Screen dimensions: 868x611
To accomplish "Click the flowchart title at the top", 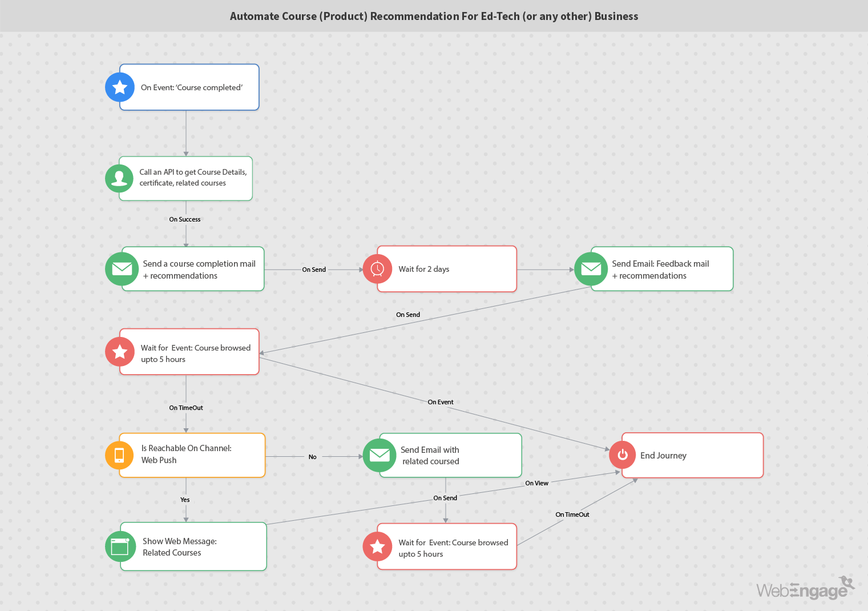I will (434, 16).
